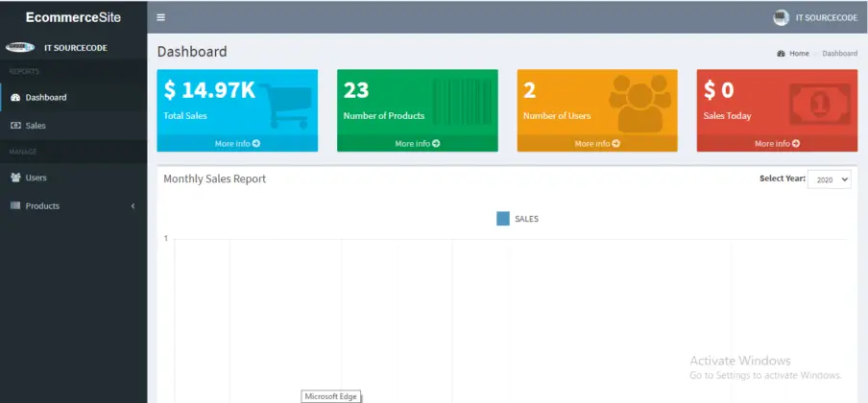Open the Users sidebar menu item
Image resolution: width=868 pixels, height=403 pixels.
36,178
